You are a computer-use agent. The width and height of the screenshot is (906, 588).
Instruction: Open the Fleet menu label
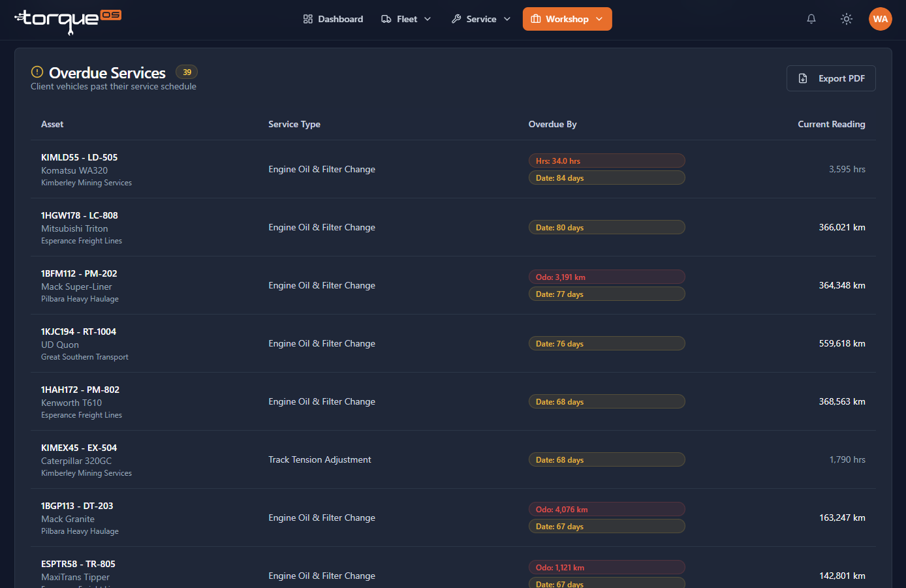coord(407,19)
